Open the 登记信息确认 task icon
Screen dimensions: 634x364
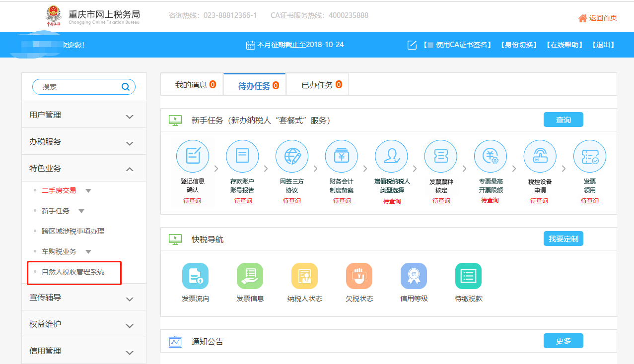pyautogui.click(x=193, y=156)
